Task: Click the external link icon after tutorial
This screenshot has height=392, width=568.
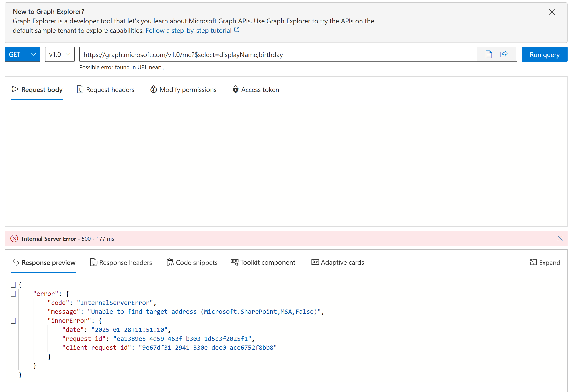Action: coord(236,30)
